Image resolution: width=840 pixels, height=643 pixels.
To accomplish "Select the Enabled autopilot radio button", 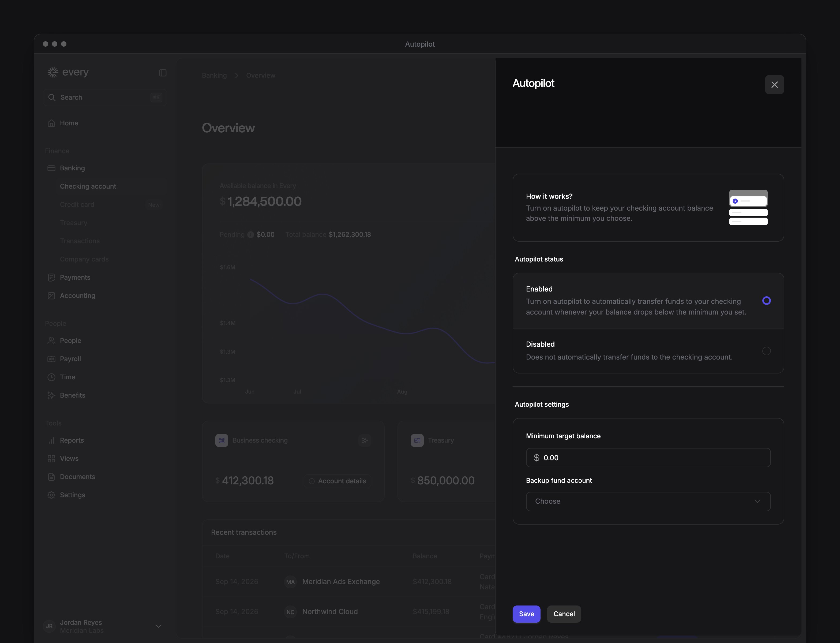I will [x=766, y=300].
